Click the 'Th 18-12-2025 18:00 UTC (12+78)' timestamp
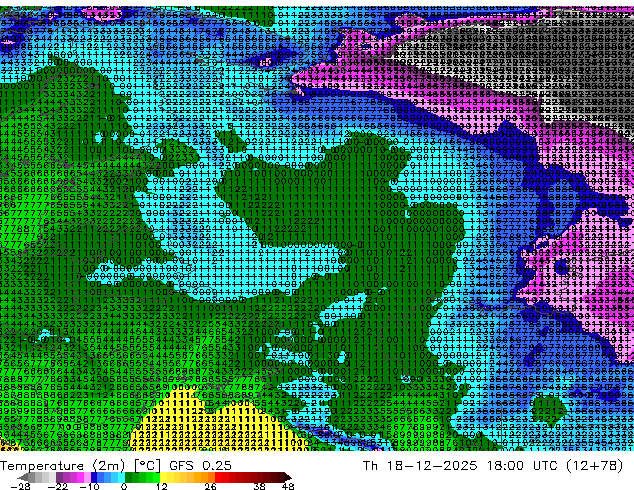The height and width of the screenshot is (490, 634). click(x=493, y=465)
